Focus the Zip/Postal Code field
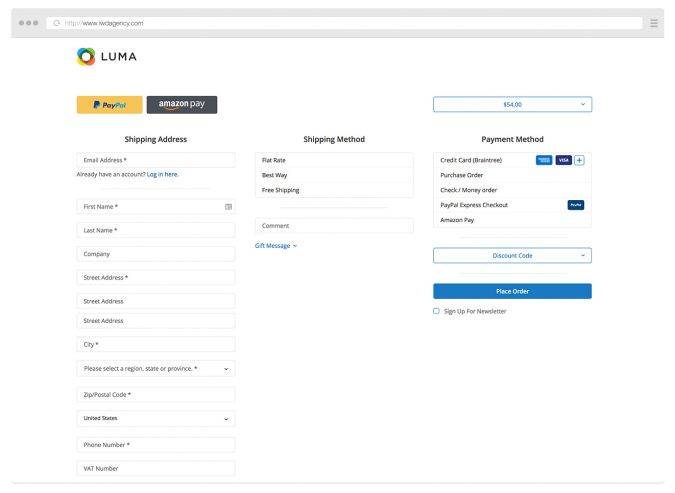This screenshot has height=493, width=675. click(156, 394)
